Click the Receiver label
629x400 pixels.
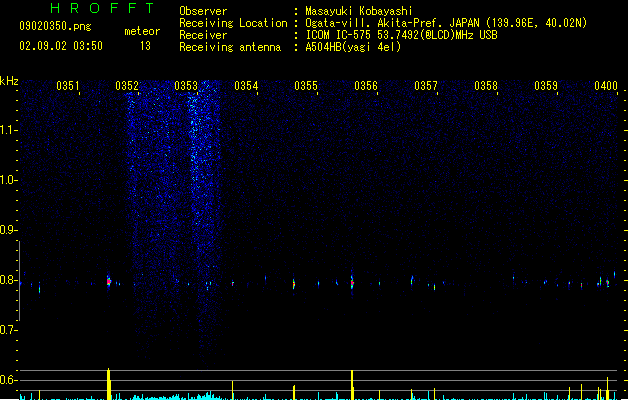coord(203,35)
